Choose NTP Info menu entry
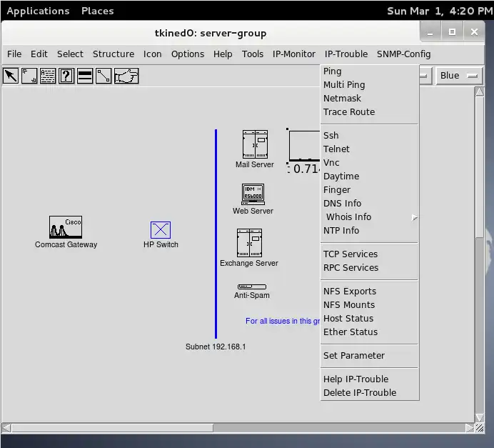Screen dimensions: 494x448 tap(370, 231)
